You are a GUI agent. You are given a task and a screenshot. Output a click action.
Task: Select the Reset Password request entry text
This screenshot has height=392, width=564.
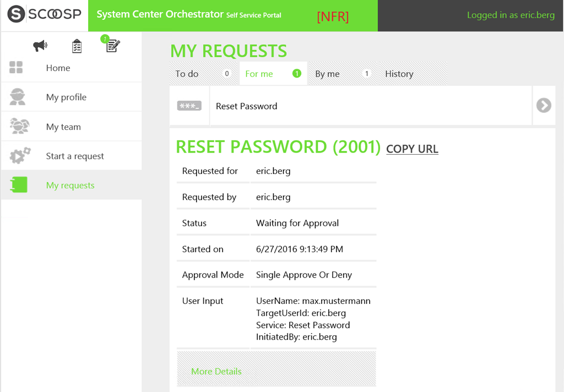coord(246,106)
